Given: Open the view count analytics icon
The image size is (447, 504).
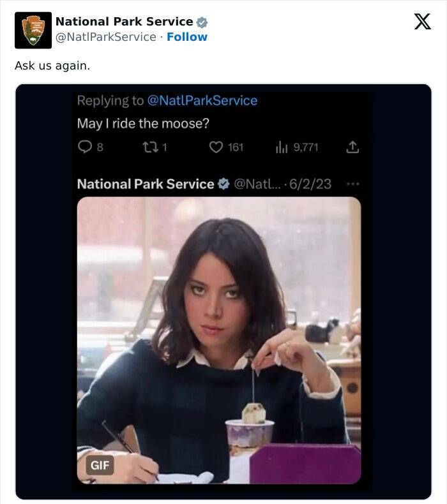Looking at the screenshot, I should 282,147.
